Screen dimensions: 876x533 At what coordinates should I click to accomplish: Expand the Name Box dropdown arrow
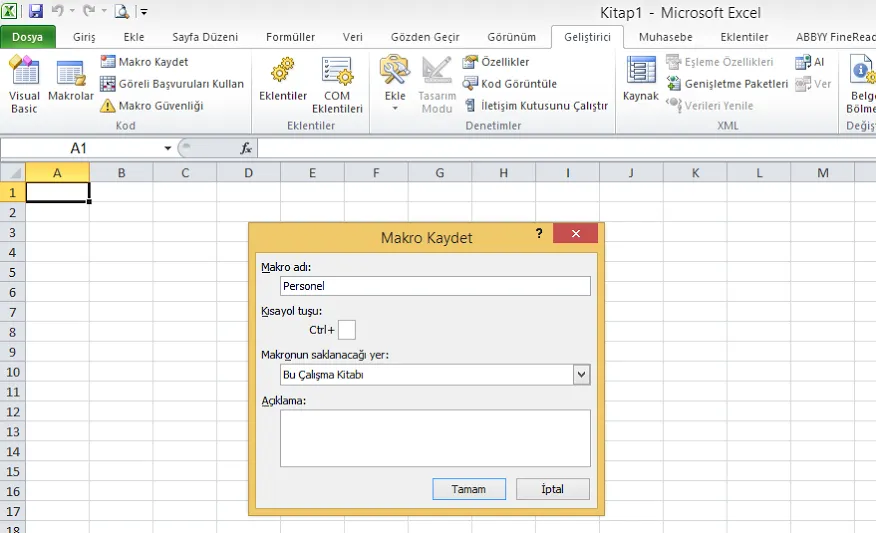(x=168, y=148)
